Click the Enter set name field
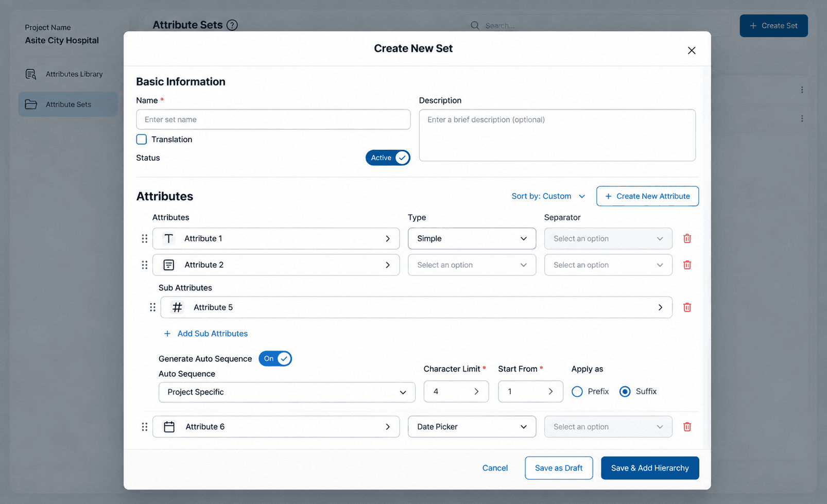 pyautogui.click(x=273, y=119)
